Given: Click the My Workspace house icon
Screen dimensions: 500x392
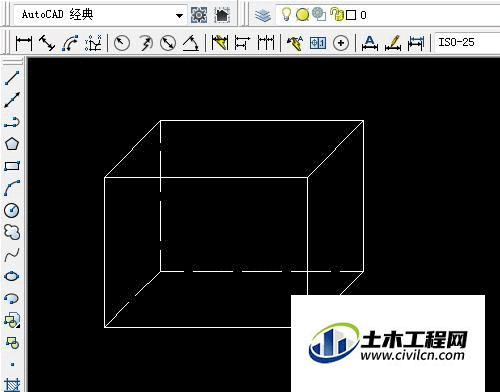Looking at the screenshot, I should (222, 15).
